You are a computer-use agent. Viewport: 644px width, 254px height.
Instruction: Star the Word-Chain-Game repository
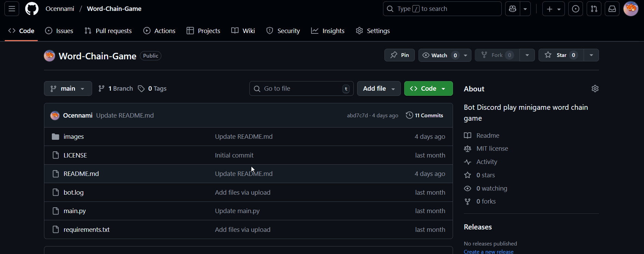(x=561, y=55)
